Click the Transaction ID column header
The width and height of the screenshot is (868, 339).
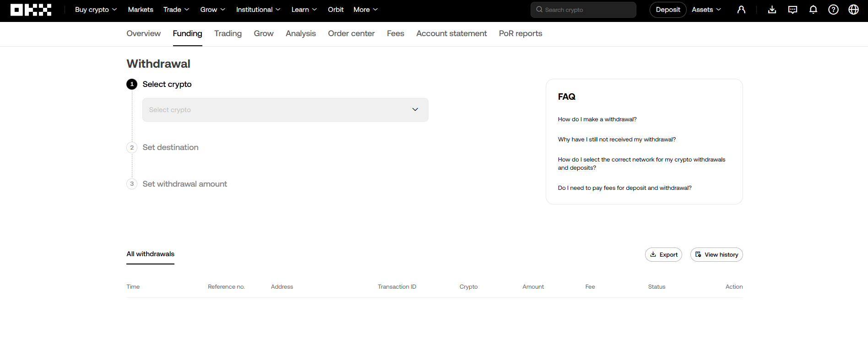(397, 287)
